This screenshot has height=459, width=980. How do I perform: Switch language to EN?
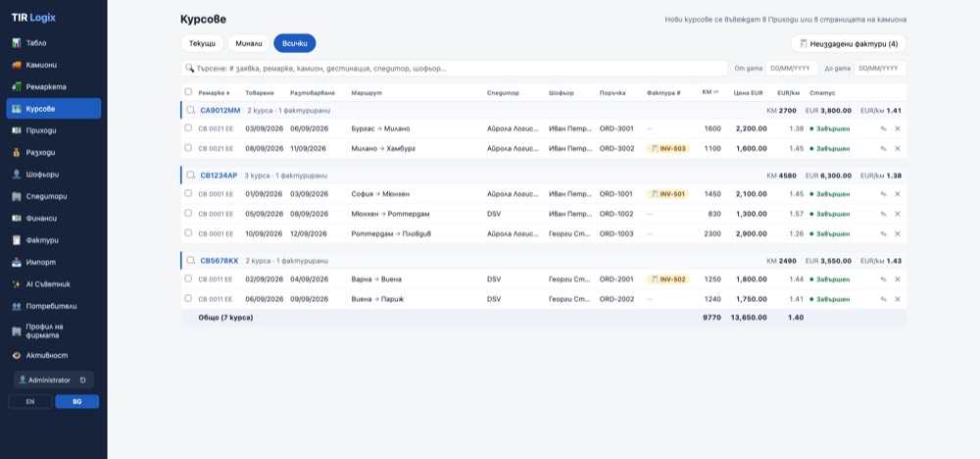pos(30,401)
